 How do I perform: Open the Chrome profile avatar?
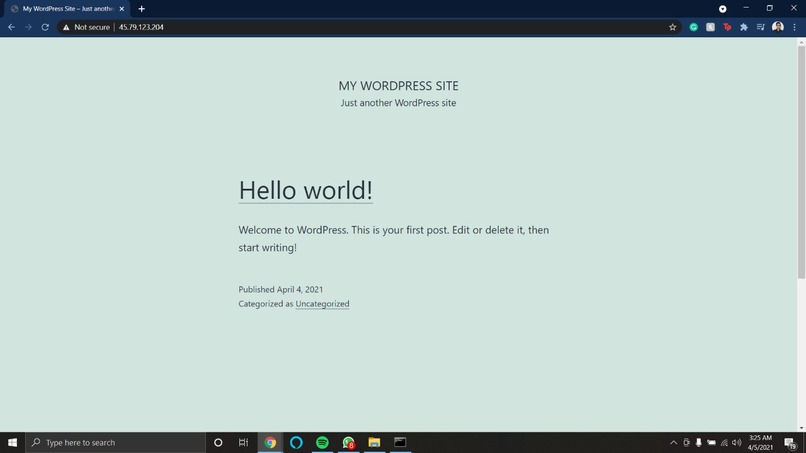778,27
